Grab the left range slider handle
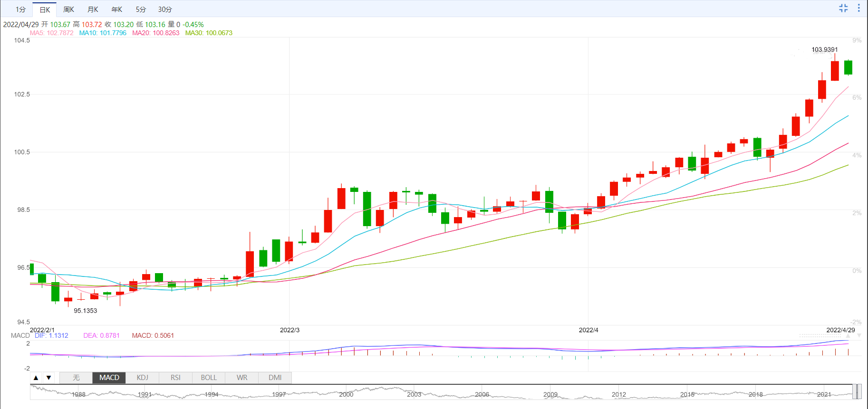This screenshot has height=409, width=868. click(x=854, y=392)
